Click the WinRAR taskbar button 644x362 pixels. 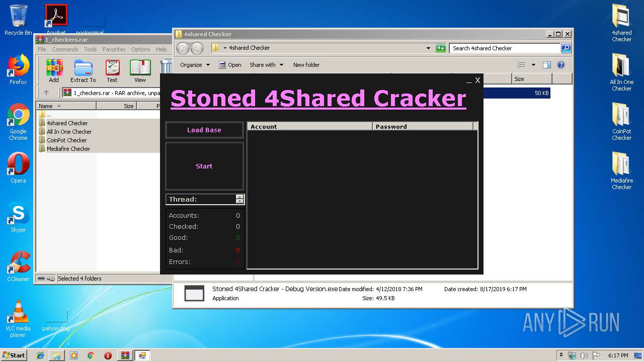point(125,355)
